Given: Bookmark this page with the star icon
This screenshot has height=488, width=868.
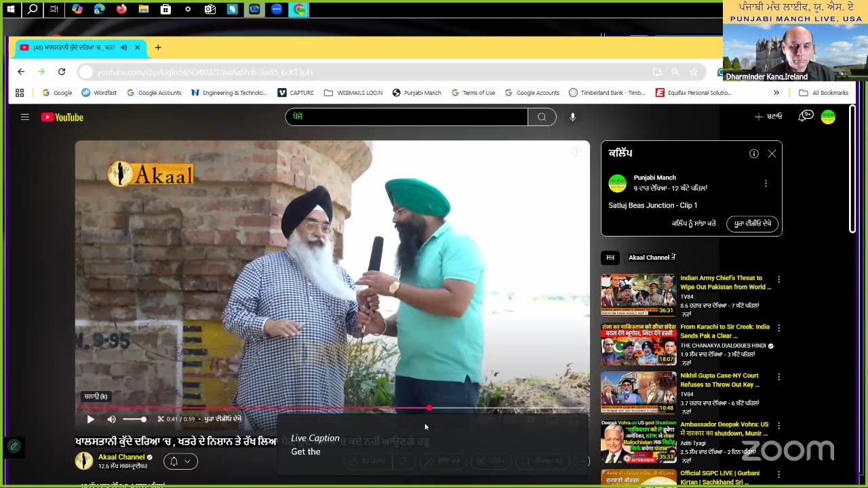Looking at the screenshot, I should (693, 72).
